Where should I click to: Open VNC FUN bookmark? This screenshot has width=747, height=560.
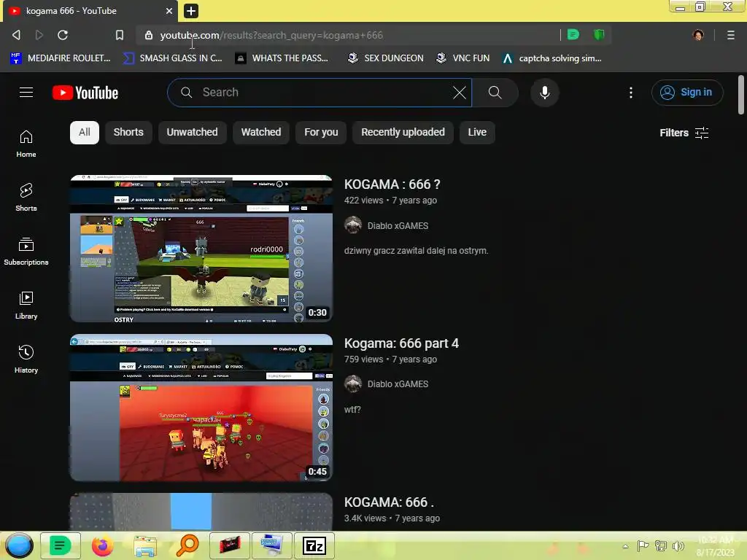pyautogui.click(x=462, y=58)
